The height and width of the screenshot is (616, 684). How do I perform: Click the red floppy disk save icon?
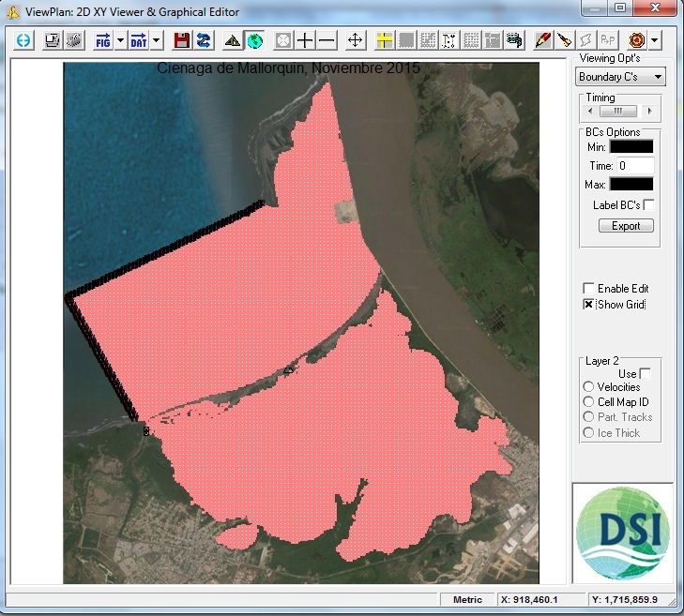pyautogui.click(x=182, y=40)
